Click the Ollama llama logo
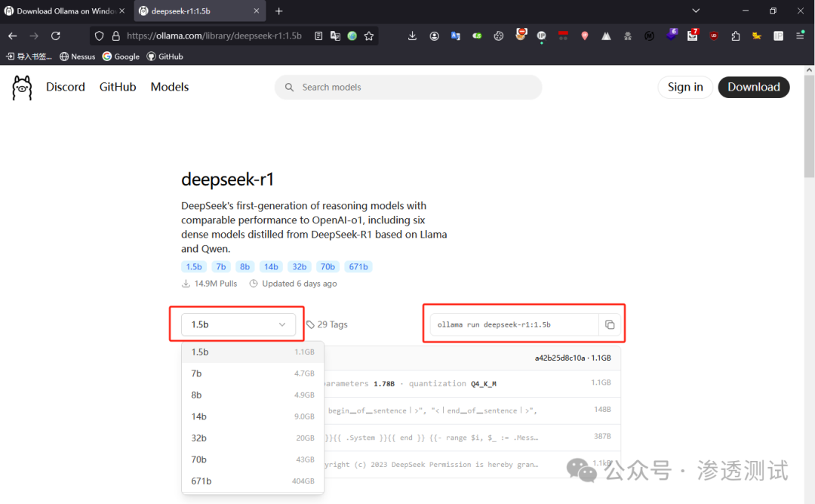The width and height of the screenshot is (815, 504). click(22, 88)
